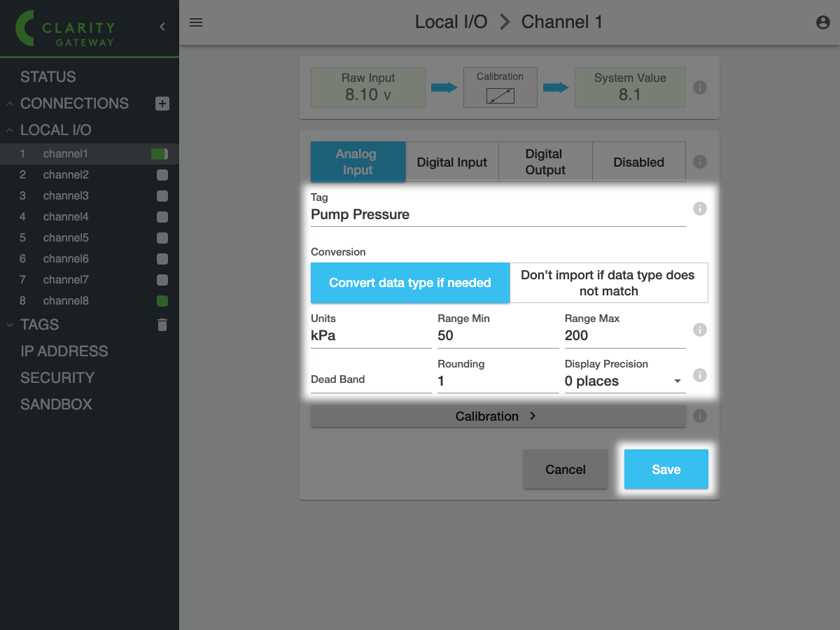Click the Range Max input field
The image size is (840, 630).
click(x=624, y=336)
